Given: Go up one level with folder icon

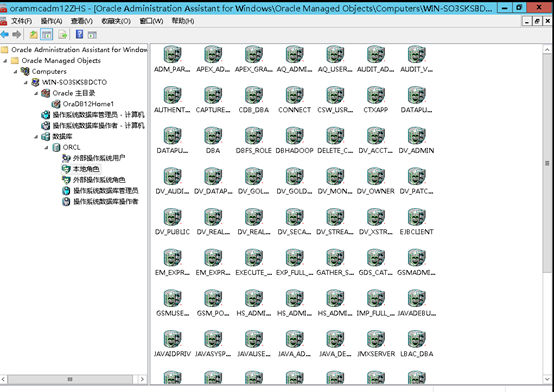Looking at the screenshot, I should 33,35.
